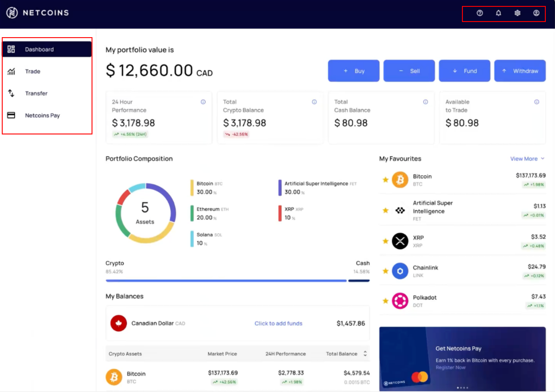Click the Bitcoin yellow legend swatch
The image size is (555, 392).
tap(192, 188)
